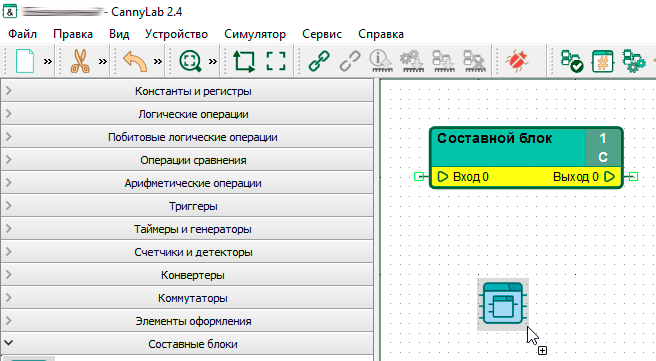Click the gray unlink chain icon
The height and width of the screenshot is (361, 656).
[x=350, y=61]
